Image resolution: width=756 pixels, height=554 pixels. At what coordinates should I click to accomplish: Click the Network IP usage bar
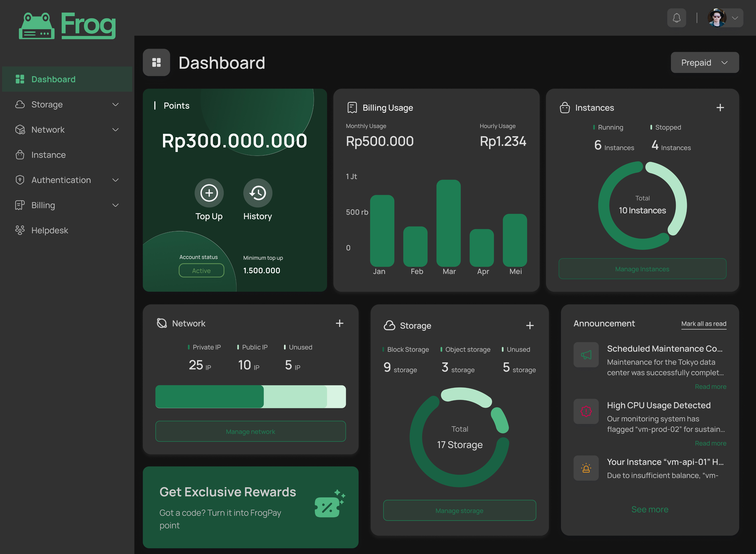[x=250, y=397]
